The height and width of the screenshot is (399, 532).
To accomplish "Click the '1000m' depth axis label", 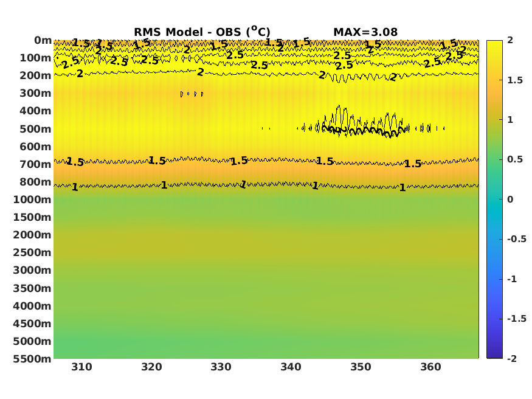I will 32,200.
